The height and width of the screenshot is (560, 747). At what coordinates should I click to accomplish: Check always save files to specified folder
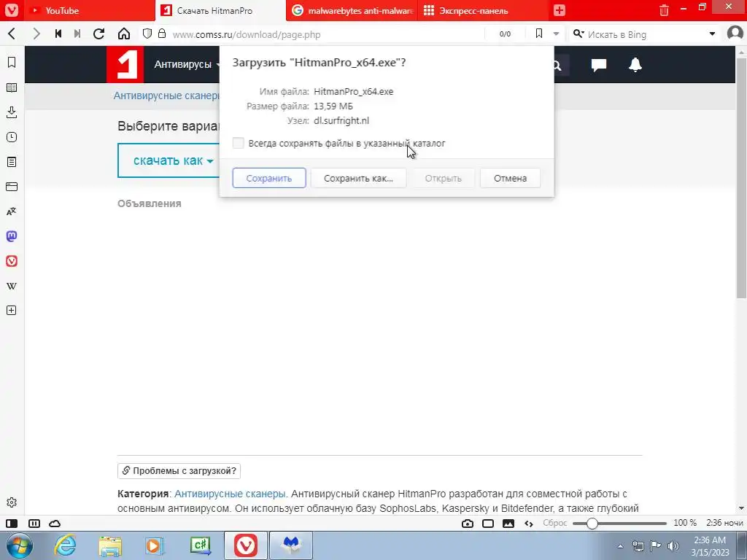[239, 143]
